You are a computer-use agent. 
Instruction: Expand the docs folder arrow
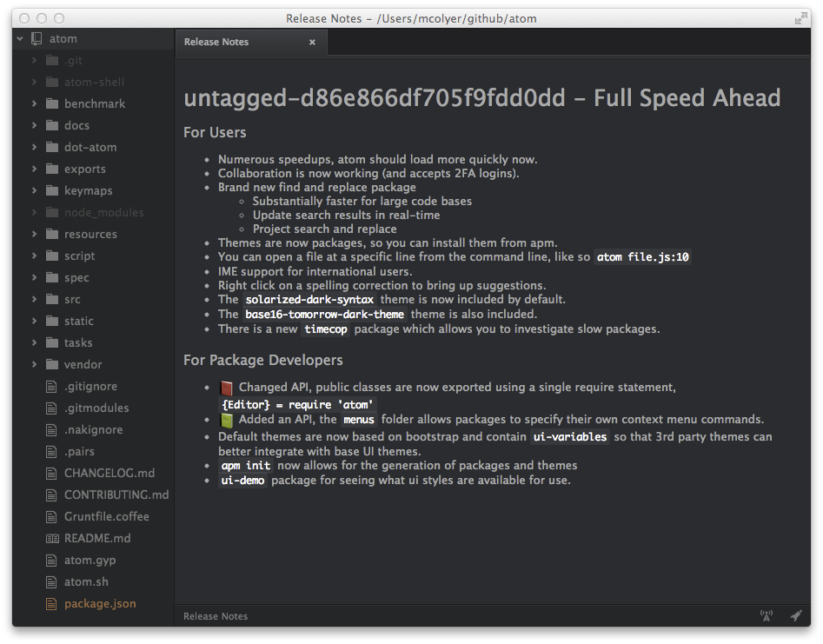point(34,125)
